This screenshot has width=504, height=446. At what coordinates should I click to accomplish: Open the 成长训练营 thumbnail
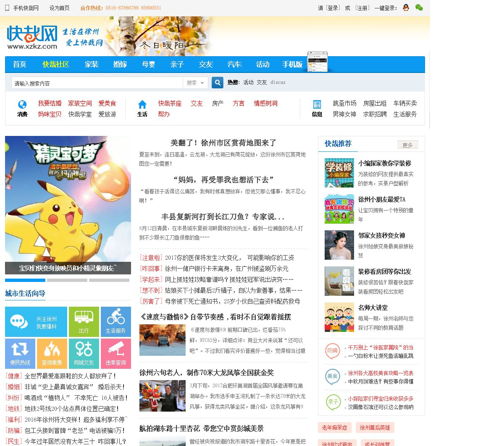coord(339,209)
